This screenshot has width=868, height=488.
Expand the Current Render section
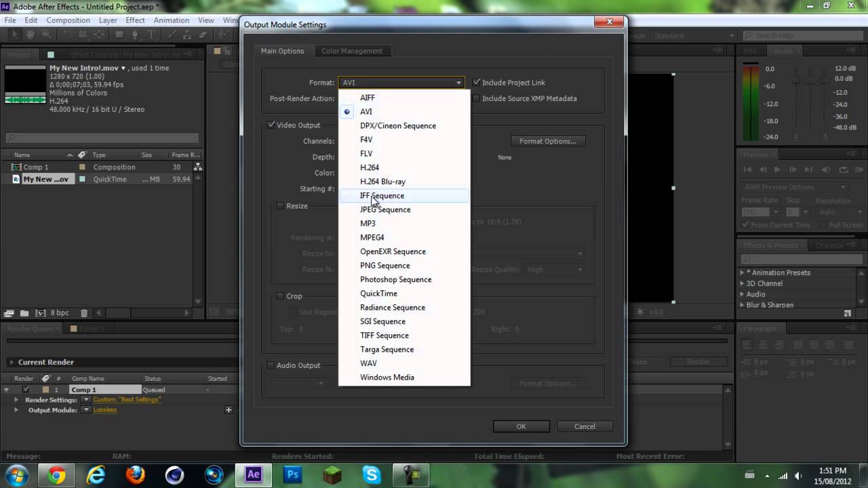[11, 363]
